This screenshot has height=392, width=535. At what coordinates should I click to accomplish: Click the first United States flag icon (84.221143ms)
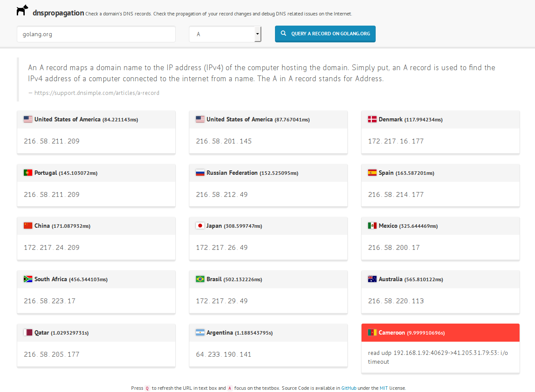point(28,119)
